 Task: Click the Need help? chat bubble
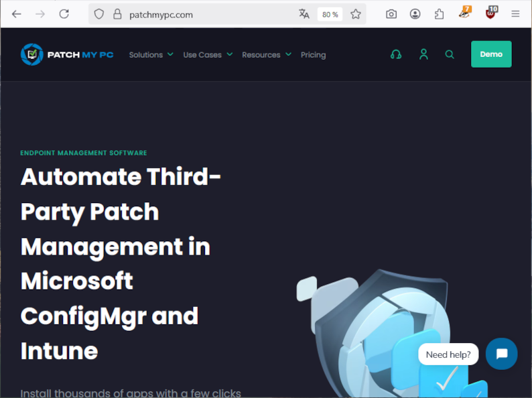click(x=448, y=354)
